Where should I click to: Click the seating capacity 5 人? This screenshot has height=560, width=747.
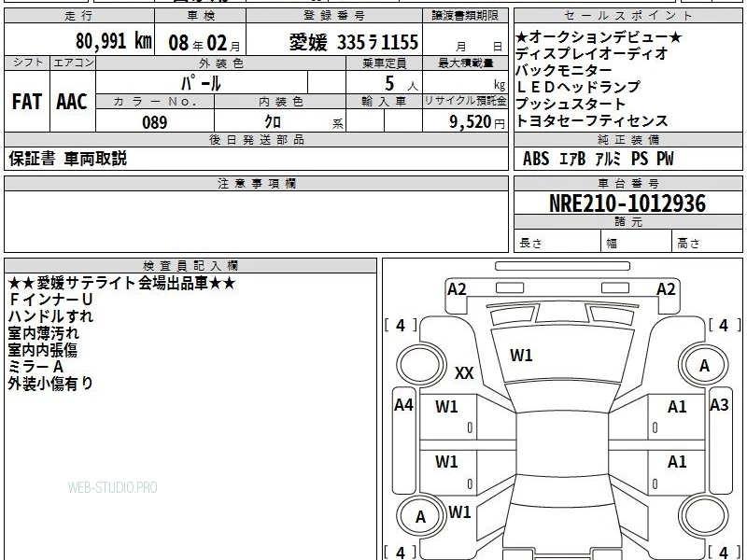[x=402, y=84]
